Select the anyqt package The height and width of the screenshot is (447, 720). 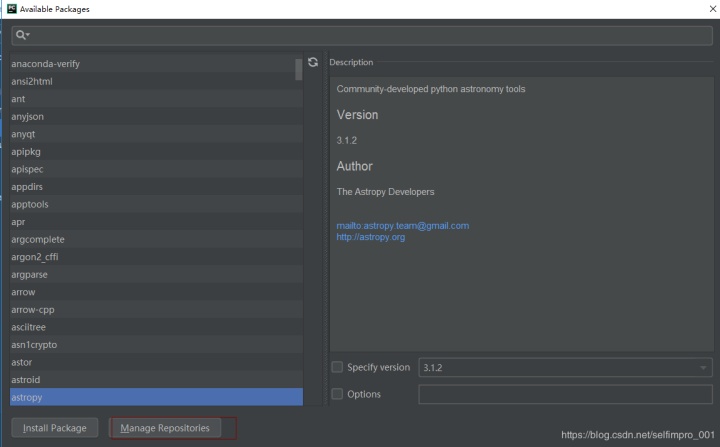tap(156, 134)
